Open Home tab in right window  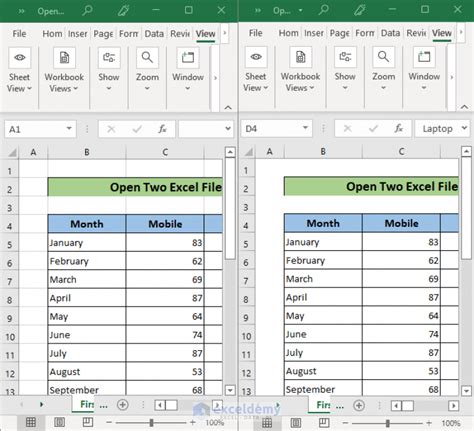[288, 33]
